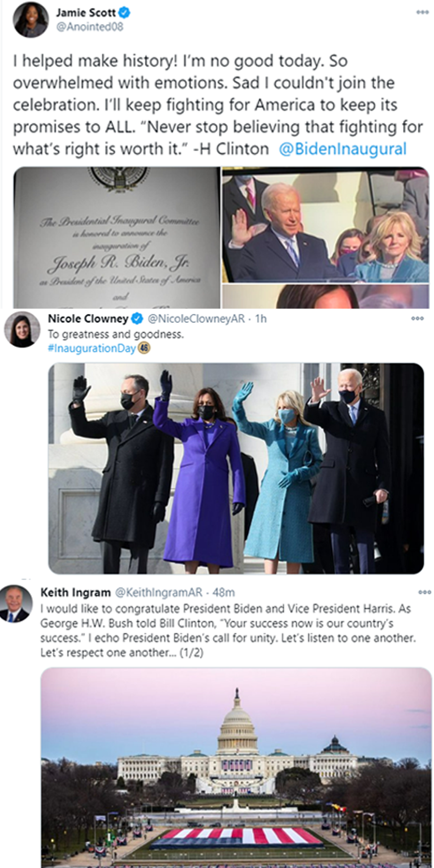Screen dimensions: 434x868
Task: Open more options on Keith Ingram's tweet
Action: pos(424,592)
